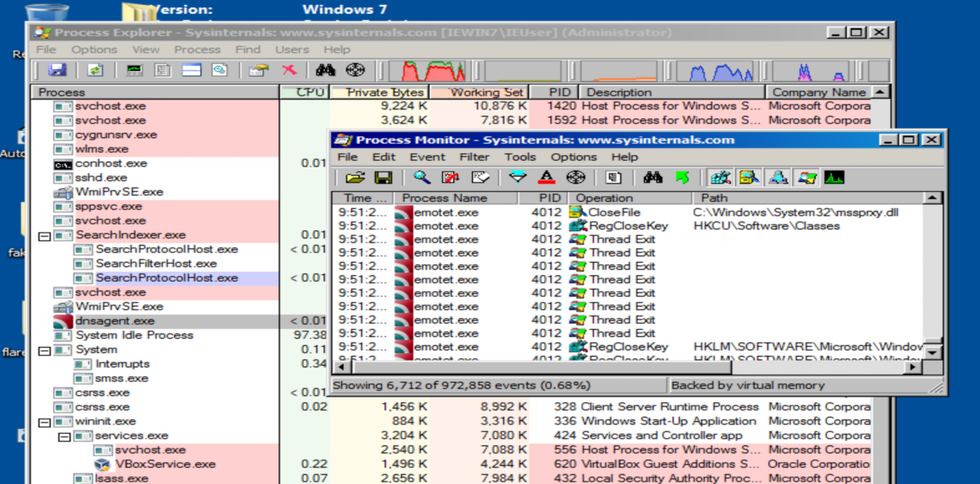Click the Process Name column header in Process Monitor
Viewport: 980px width, 484px height.
tap(456, 198)
